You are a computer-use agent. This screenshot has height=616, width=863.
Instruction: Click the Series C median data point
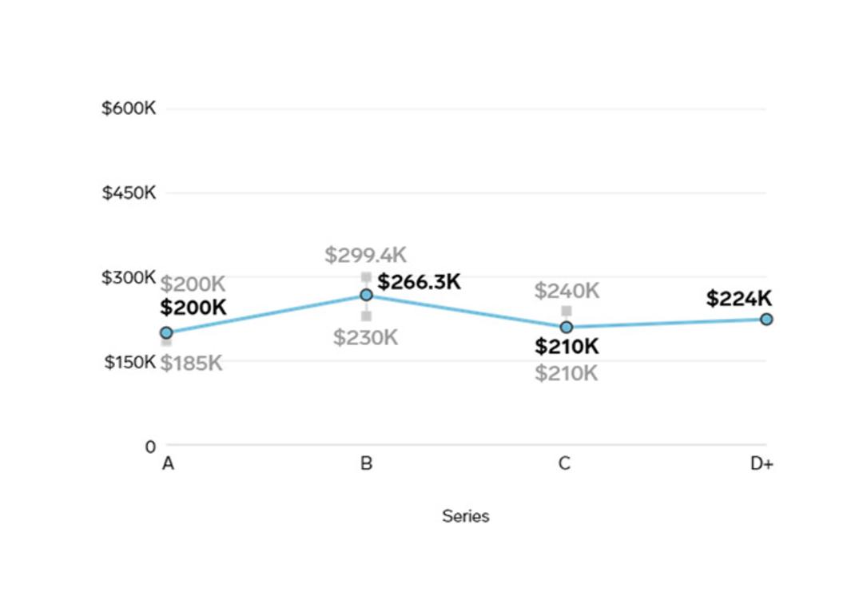(567, 327)
